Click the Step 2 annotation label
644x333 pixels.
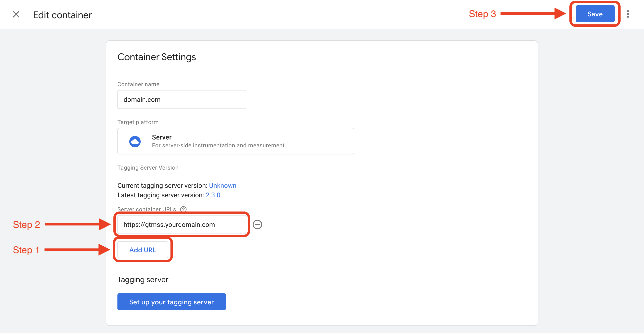pos(27,225)
